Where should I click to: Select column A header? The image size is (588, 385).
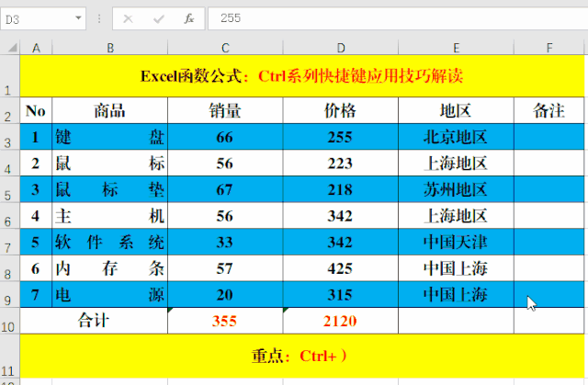pyautogui.click(x=36, y=48)
